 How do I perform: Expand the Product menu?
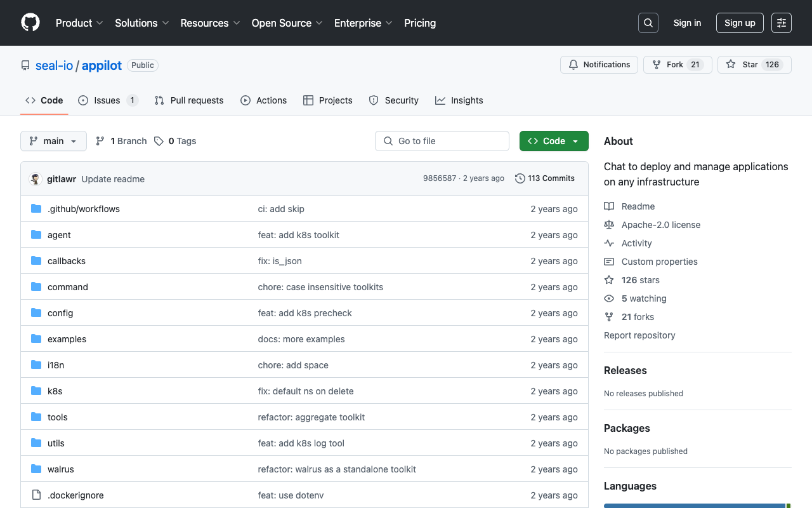(x=79, y=23)
